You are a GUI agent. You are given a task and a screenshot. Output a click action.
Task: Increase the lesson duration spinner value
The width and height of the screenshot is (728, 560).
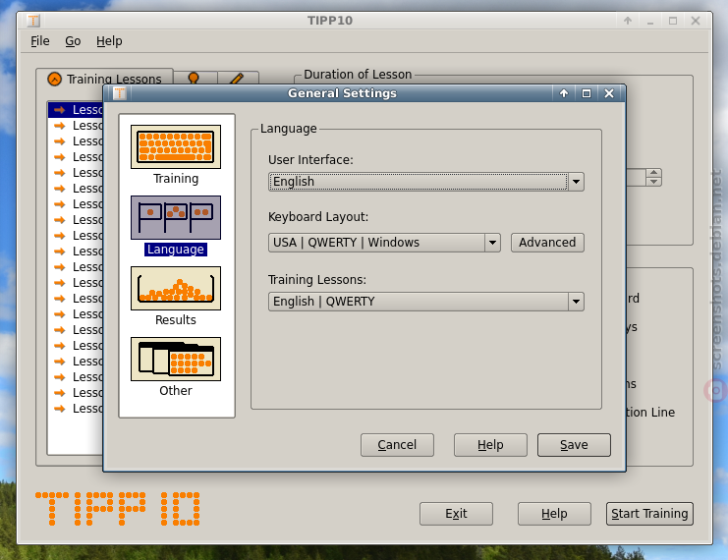653,173
